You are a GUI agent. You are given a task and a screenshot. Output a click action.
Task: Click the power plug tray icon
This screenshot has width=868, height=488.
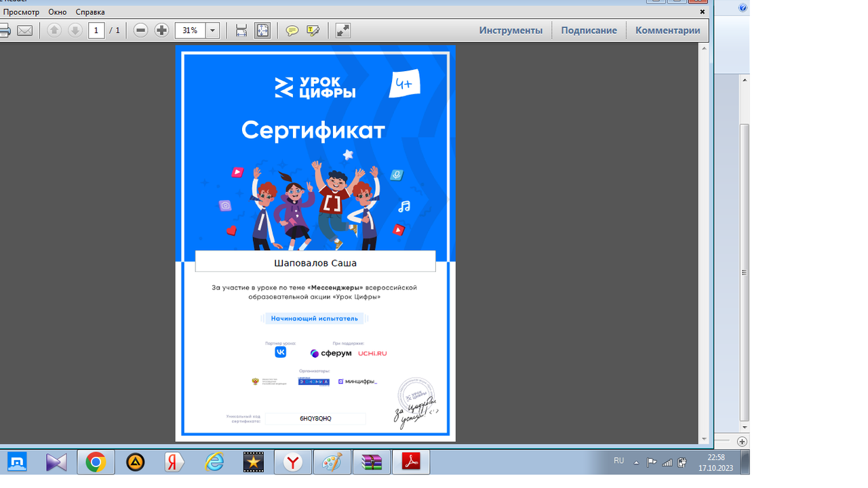click(682, 462)
